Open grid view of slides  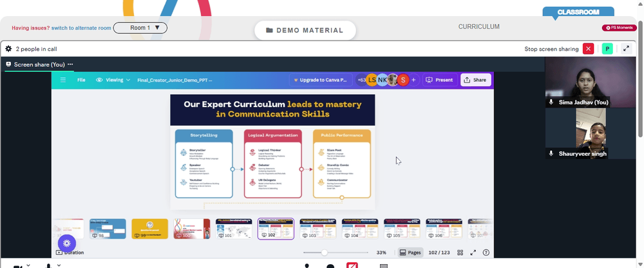[x=460, y=253]
